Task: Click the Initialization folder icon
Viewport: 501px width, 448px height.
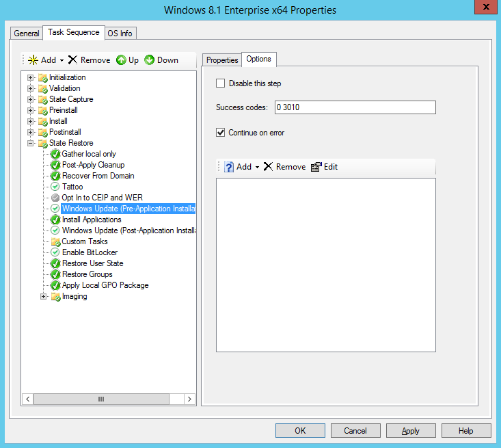Action: pyautogui.click(x=43, y=78)
